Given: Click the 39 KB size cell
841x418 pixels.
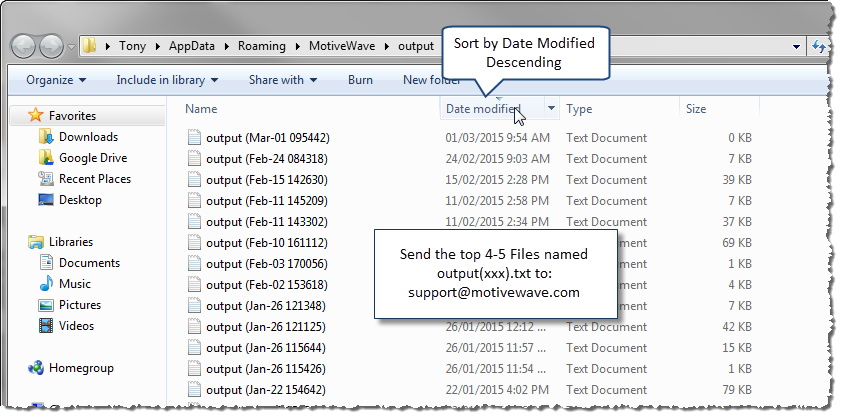Looking at the screenshot, I should tap(736, 180).
